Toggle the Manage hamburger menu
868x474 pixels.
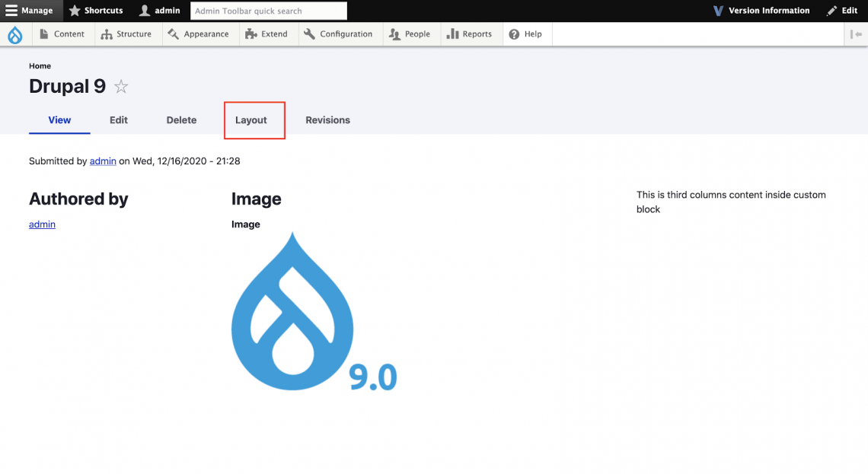coord(30,11)
